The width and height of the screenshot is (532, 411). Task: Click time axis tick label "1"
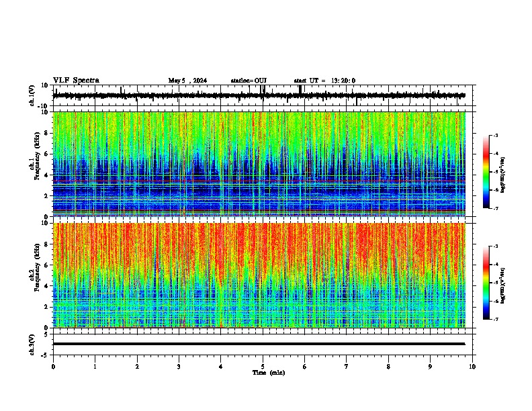coord(95,367)
